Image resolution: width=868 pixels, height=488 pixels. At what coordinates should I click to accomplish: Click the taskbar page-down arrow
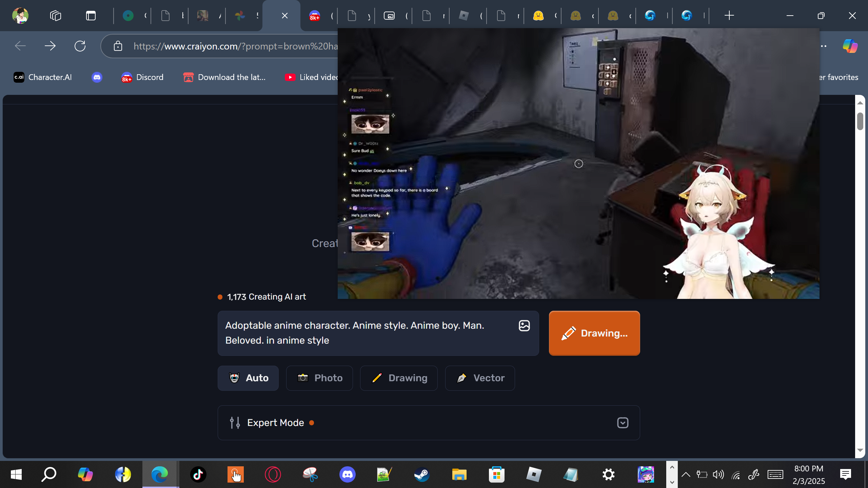[x=672, y=482]
